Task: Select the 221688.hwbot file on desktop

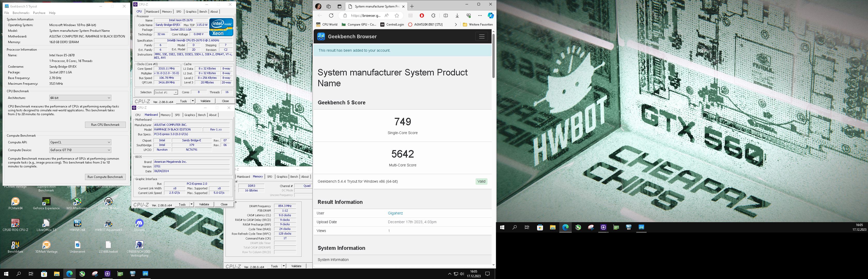Action: pos(108,247)
